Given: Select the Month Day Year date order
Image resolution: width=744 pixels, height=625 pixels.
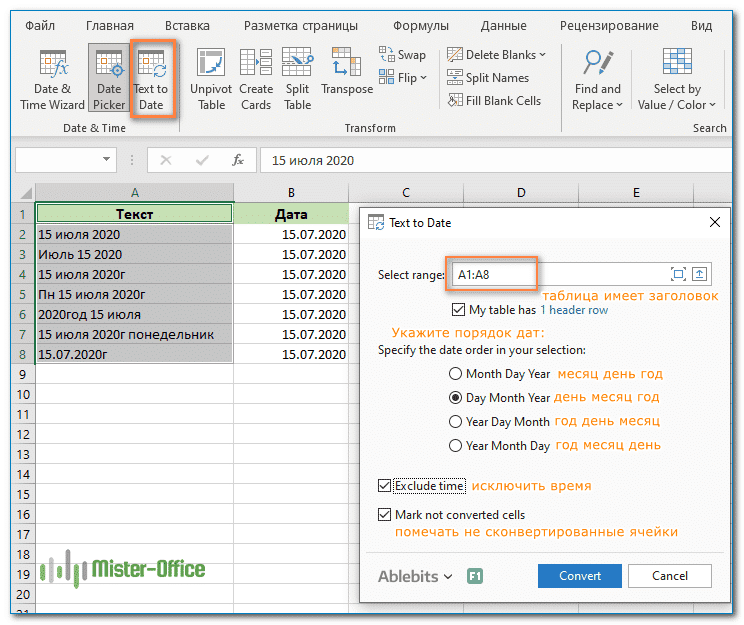Looking at the screenshot, I should (x=456, y=374).
